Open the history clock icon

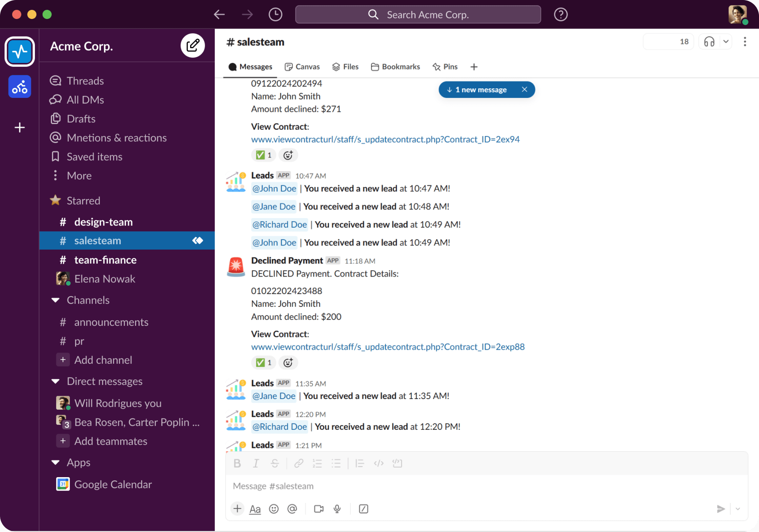pos(275,15)
